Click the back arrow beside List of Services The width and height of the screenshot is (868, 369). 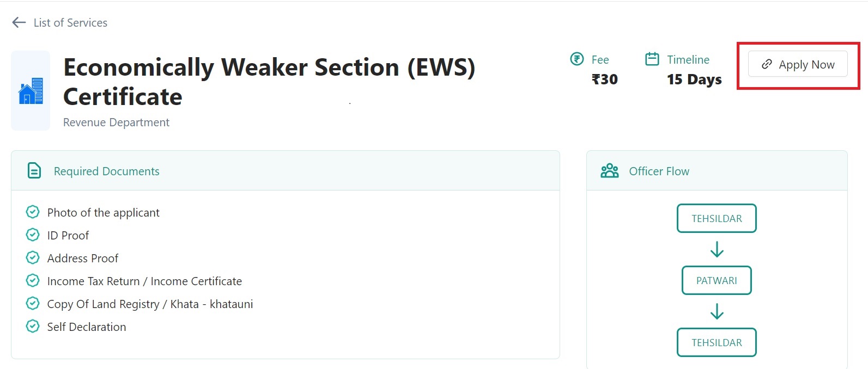click(x=18, y=22)
